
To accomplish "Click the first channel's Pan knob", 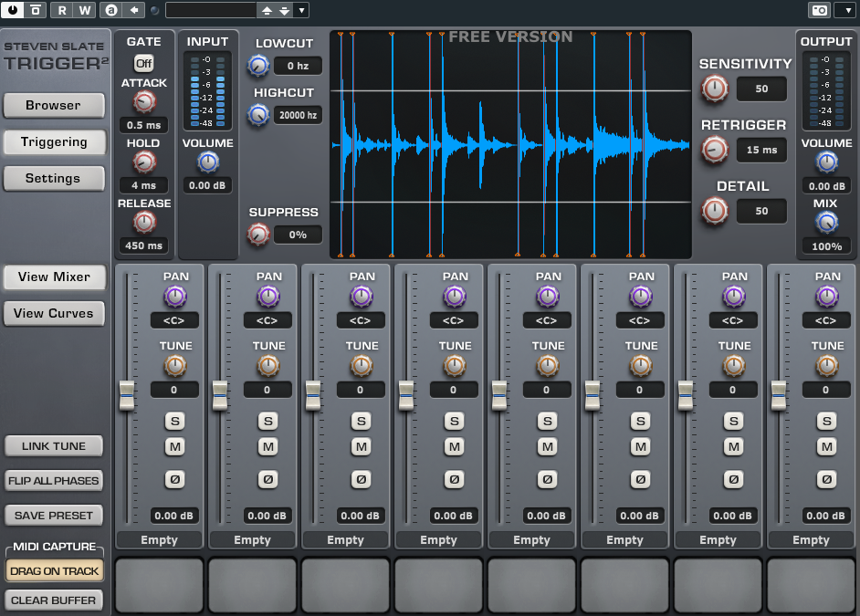I will pos(174,296).
